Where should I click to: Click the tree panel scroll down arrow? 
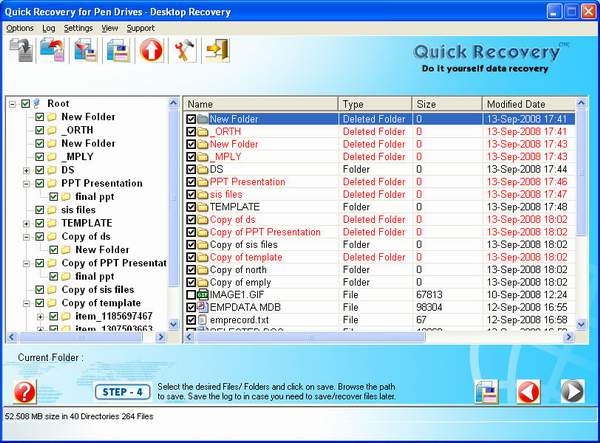tap(173, 325)
